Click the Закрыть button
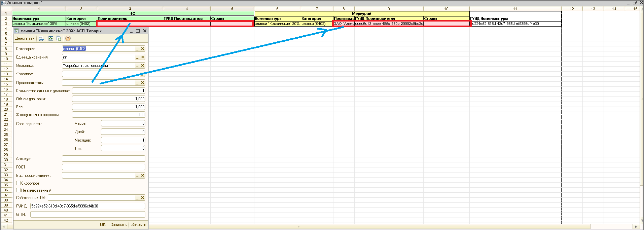 [x=139, y=225]
